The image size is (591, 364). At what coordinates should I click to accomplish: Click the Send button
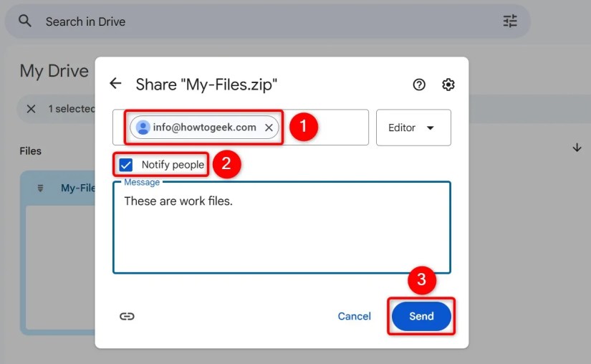point(421,316)
